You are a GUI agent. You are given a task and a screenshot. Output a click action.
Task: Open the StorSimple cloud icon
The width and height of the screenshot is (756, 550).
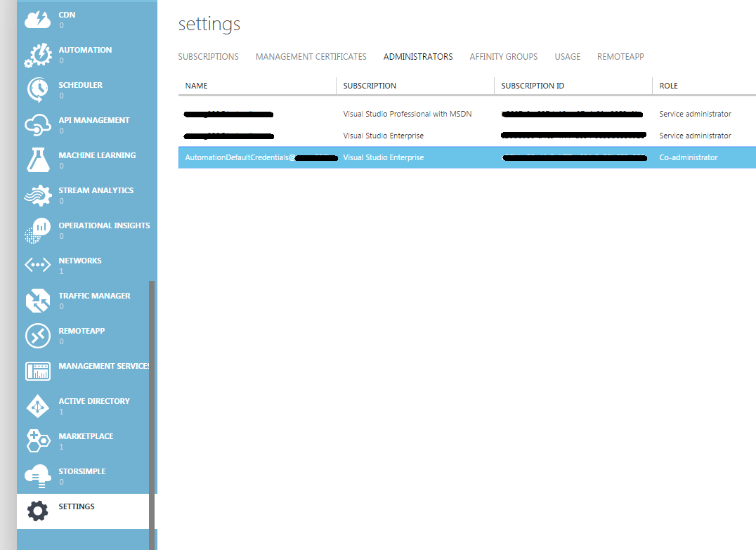pyautogui.click(x=38, y=476)
